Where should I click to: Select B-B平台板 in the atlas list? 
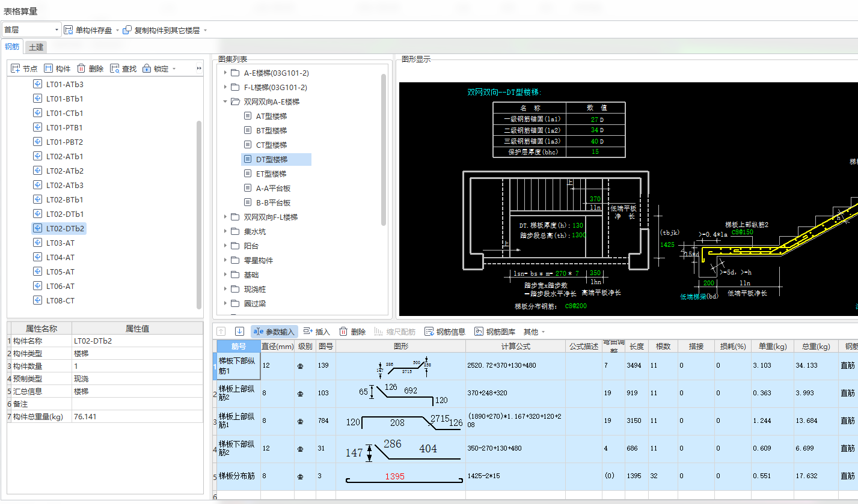[273, 202]
